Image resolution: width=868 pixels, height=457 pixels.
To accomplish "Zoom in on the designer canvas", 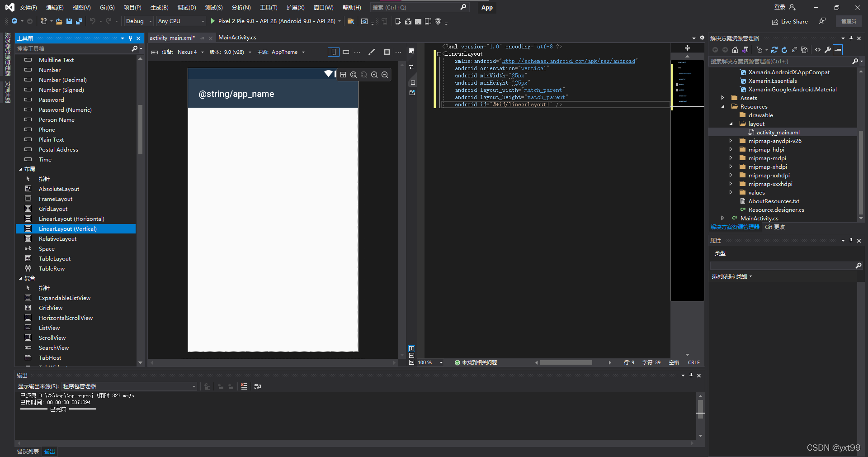I will click(374, 75).
